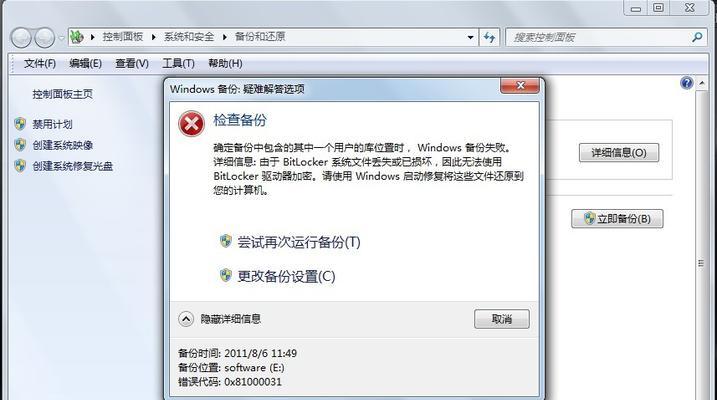Viewport: 717px width, 400px height.
Task: Click the refresh icon beside address bar
Action: pyautogui.click(x=489, y=37)
